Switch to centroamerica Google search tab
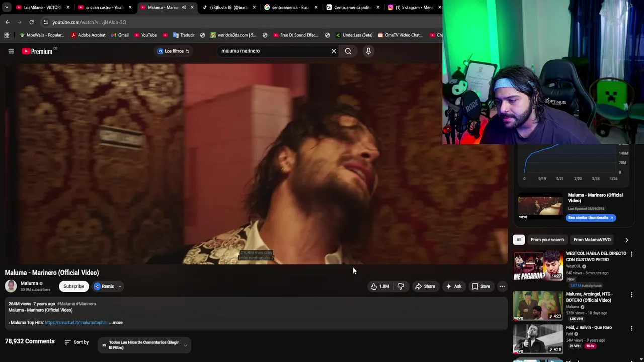This screenshot has height=362, width=644. click(x=291, y=7)
